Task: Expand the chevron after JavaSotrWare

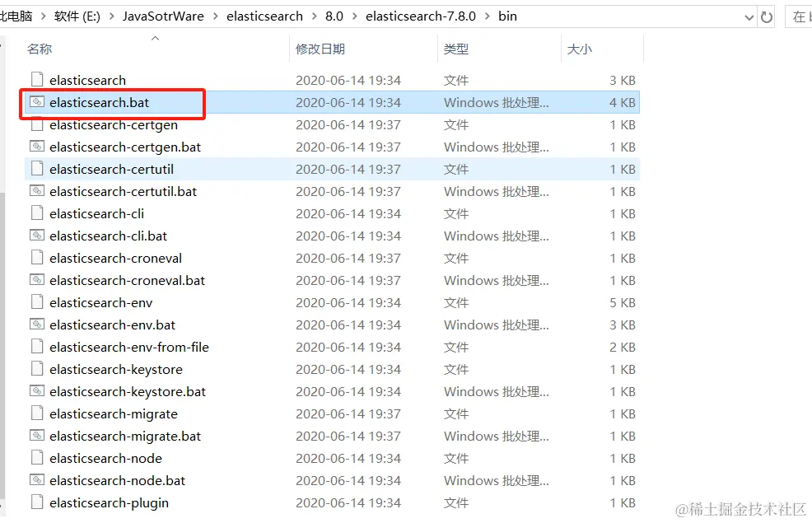Action: coord(216,16)
